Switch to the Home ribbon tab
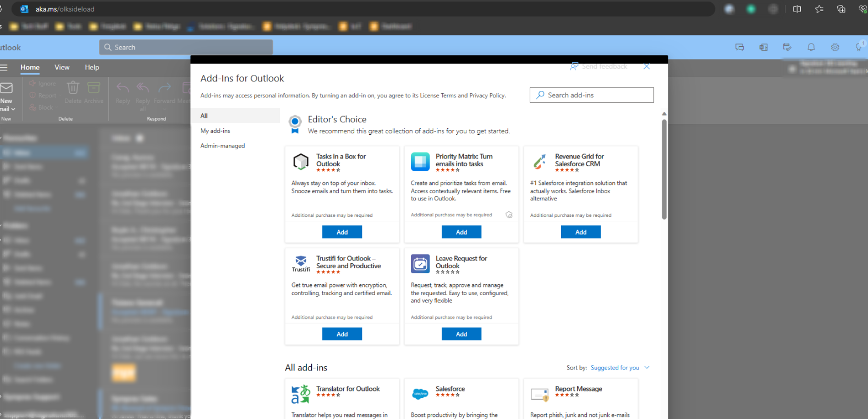The height and width of the screenshot is (419, 868). 30,67
